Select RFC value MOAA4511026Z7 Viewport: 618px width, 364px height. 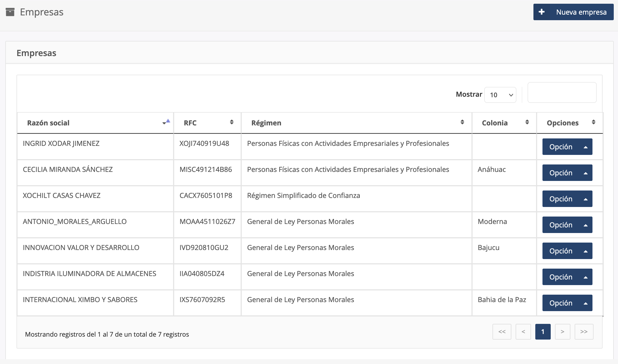(207, 222)
